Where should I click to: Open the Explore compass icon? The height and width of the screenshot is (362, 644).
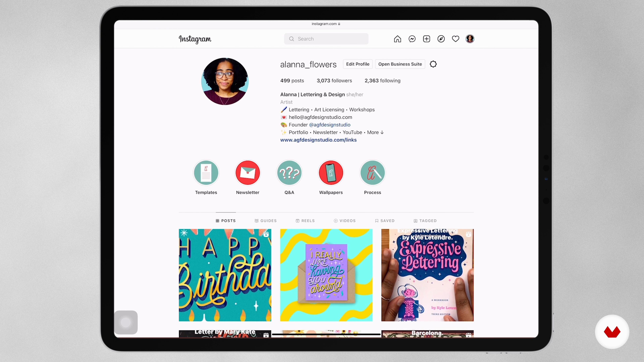tap(441, 39)
